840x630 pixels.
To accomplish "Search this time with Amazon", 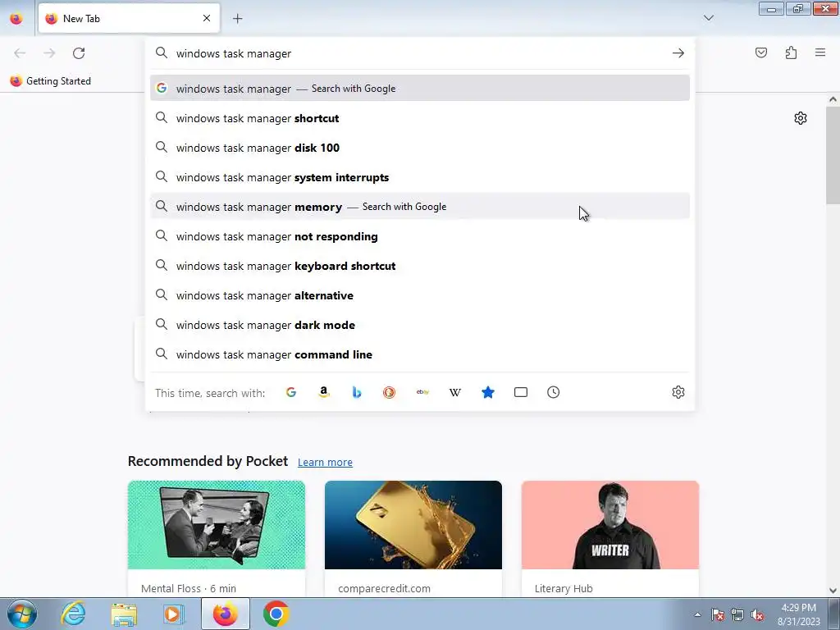I will (323, 392).
